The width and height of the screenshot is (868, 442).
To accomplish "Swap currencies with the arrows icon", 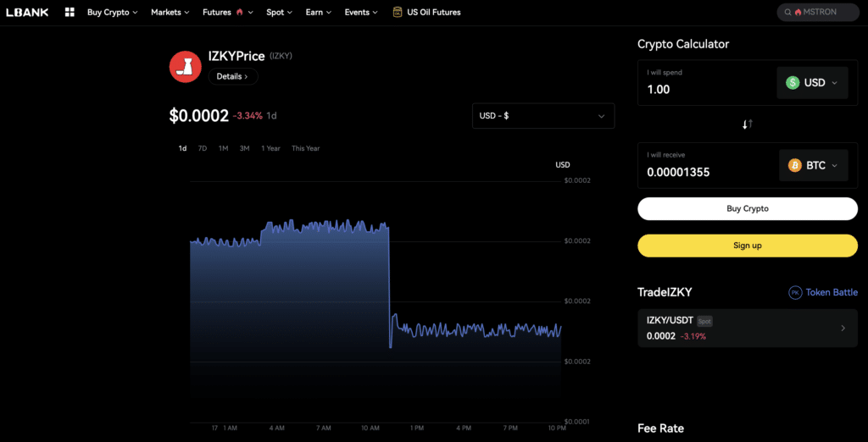I will click(x=748, y=124).
